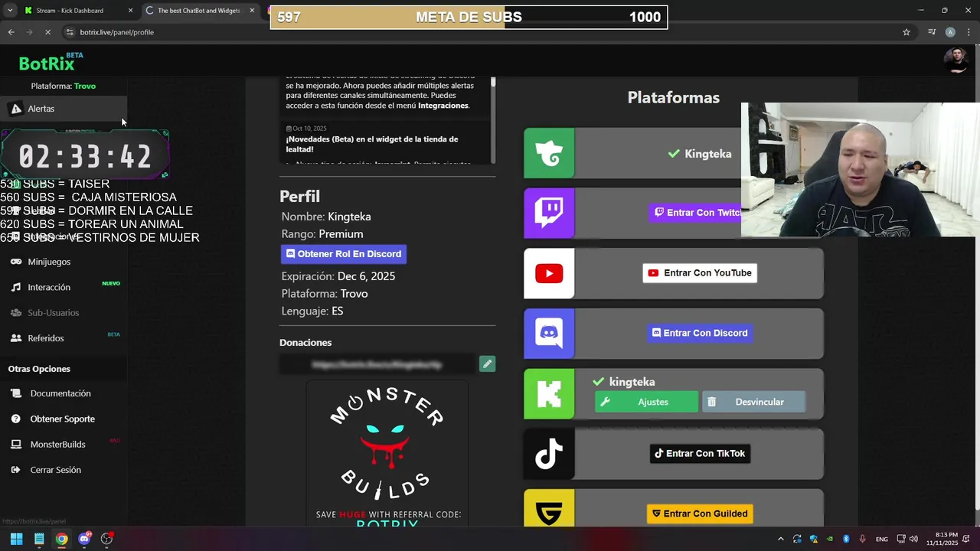Click Entrar Con Guilded button
The height and width of the screenshot is (551, 980).
tap(700, 514)
